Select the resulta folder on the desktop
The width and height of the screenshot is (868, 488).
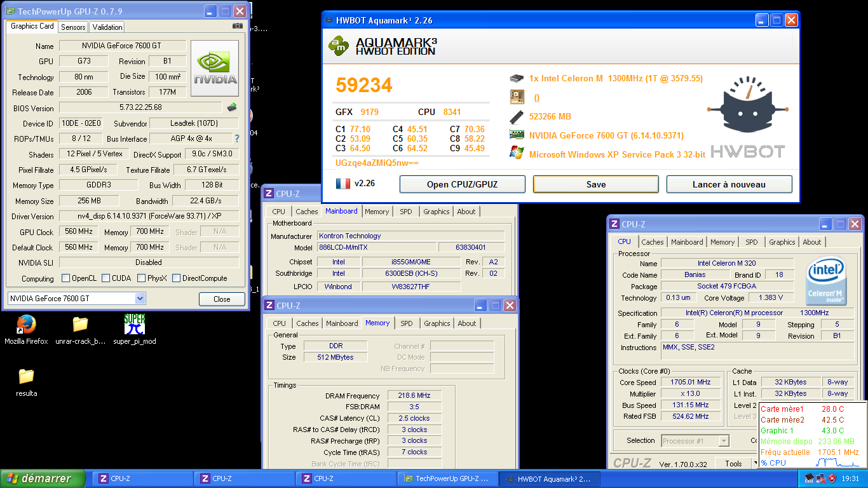(26, 376)
